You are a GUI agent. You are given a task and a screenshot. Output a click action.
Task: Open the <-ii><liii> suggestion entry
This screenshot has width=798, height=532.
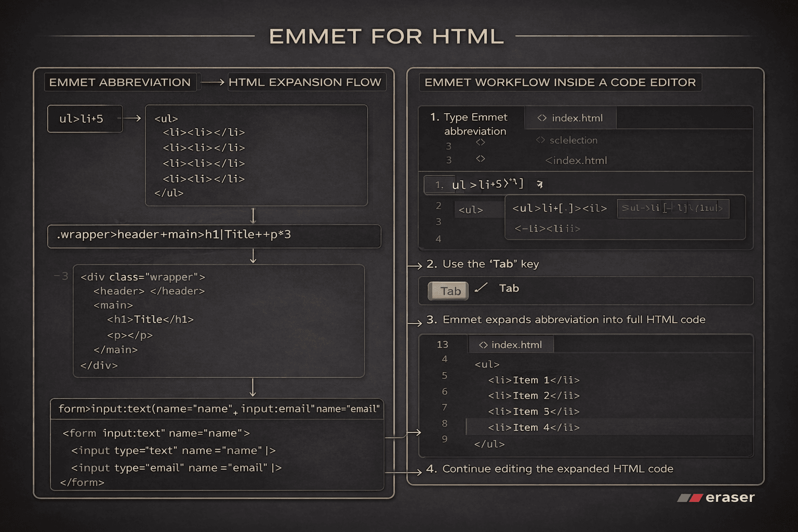pyautogui.click(x=548, y=228)
